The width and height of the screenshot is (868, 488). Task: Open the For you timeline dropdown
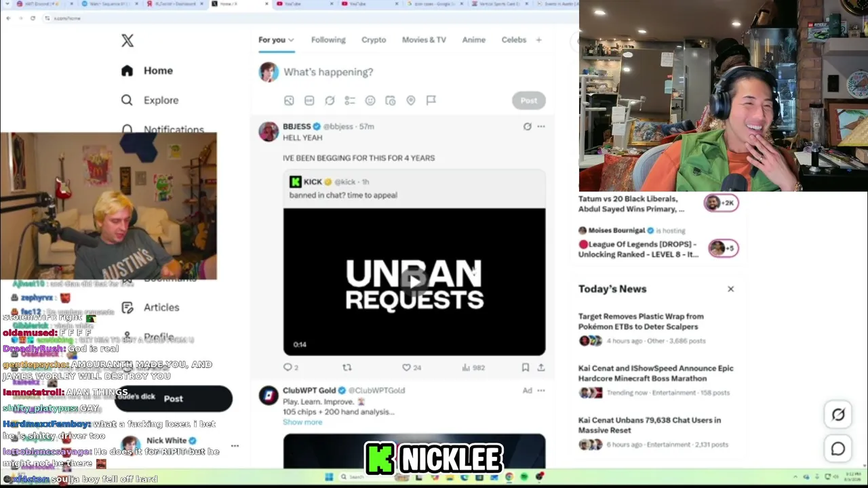pos(276,40)
